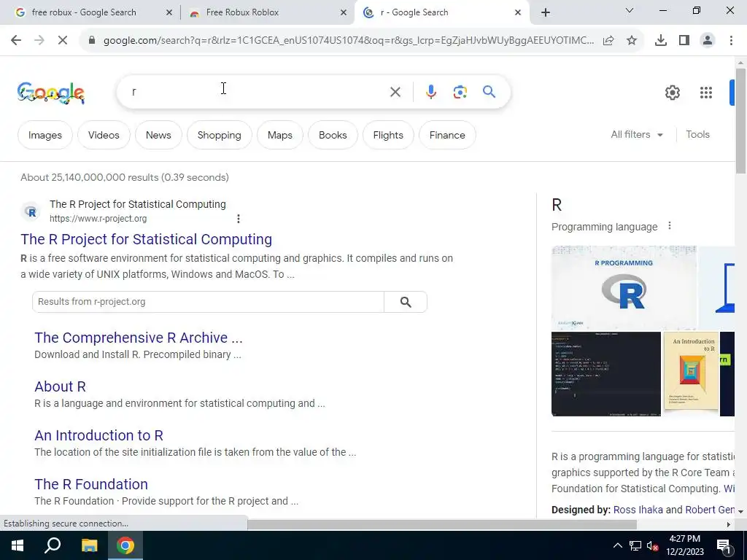The height and width of the screenshot is (560, 747).
Task: Filter results by Images
Action: tap(44, 135)
